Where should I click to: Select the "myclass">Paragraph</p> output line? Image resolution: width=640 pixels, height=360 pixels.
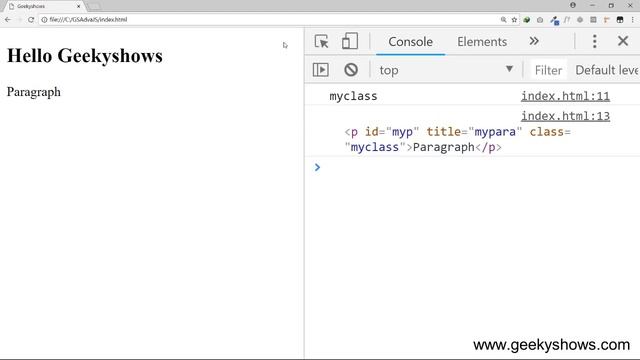pos(423,147)
